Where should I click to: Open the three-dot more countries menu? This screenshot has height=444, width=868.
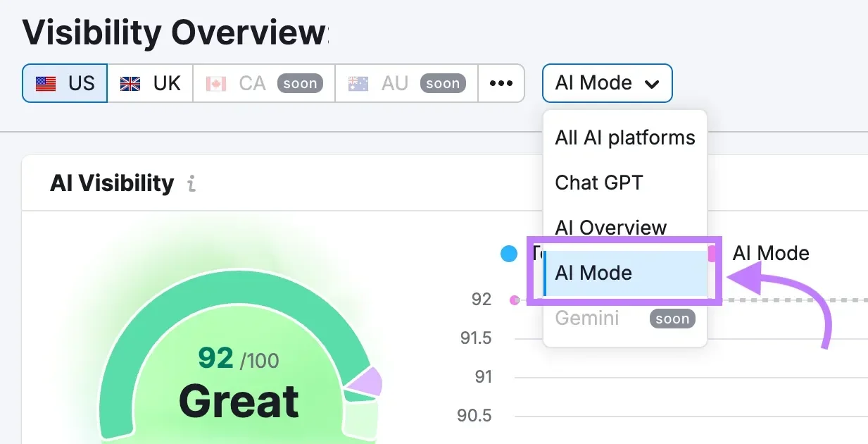[x=501, y=83]
